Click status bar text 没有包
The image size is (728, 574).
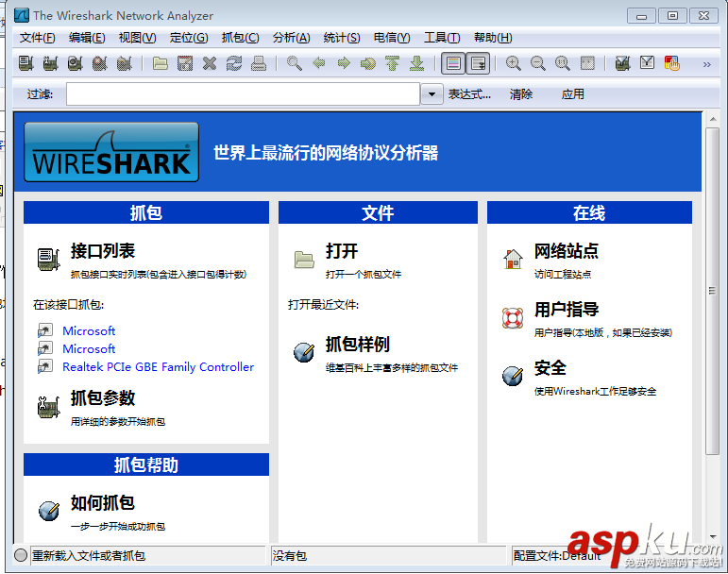[290, 555]
